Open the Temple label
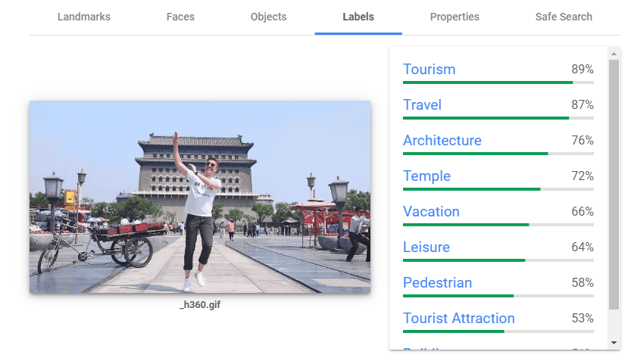 click(426, 176)
